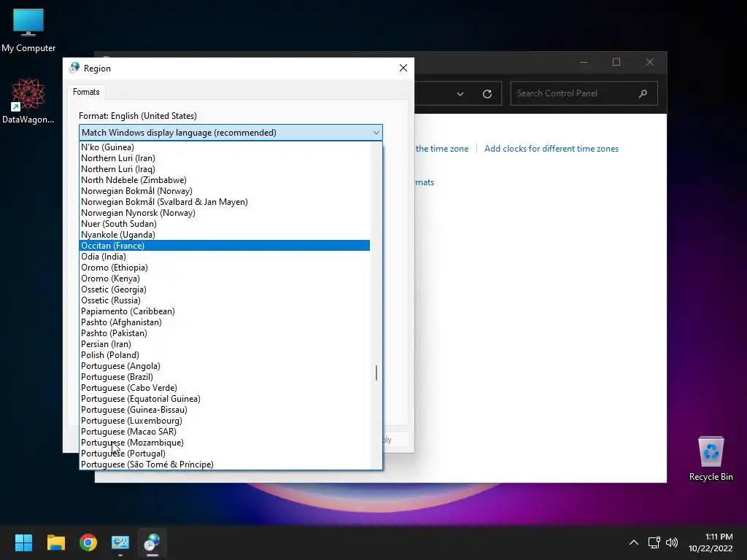Image resolution: width=747 pixels, height=560 pixels.
Task: Select Ossetic (Georgia)
Action: pyautogui.click(x=225, y=289)
